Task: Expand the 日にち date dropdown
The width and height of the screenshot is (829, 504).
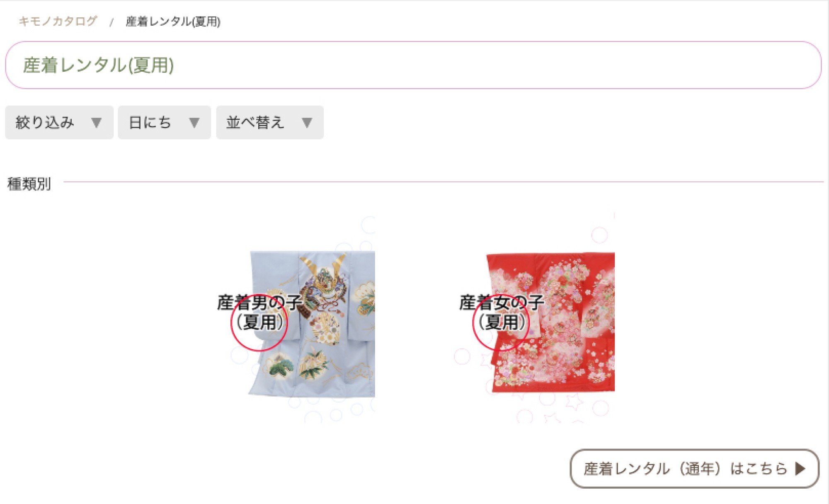Action: [x=164, y=122]
